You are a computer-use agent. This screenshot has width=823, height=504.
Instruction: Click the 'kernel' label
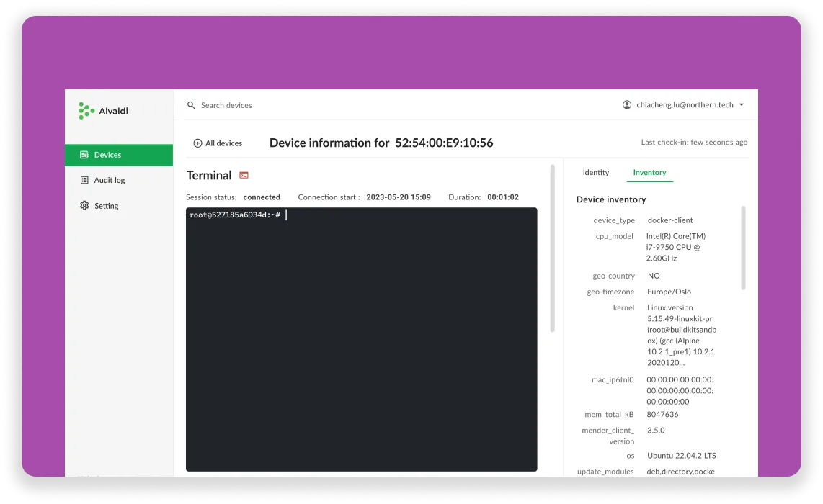point(623,308)
